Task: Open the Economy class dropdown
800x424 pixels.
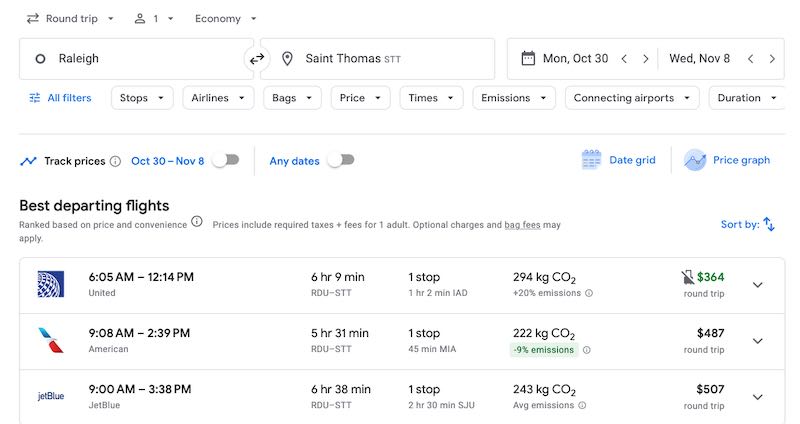Action: (x=225, y=18)
